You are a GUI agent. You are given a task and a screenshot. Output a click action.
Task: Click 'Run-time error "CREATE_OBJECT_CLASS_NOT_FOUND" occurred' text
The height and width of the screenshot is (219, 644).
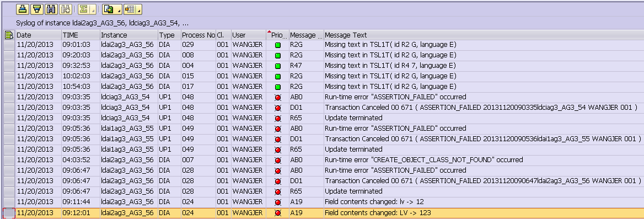coord(424,160)
